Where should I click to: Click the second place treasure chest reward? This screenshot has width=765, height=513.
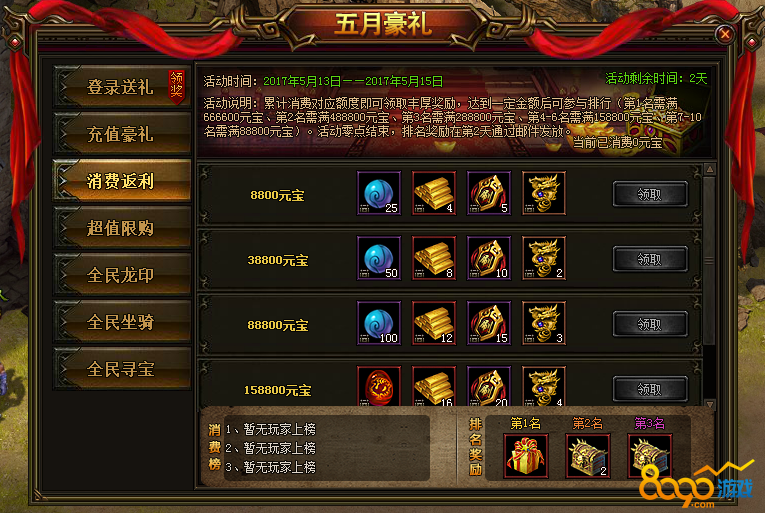click(588, 455)
